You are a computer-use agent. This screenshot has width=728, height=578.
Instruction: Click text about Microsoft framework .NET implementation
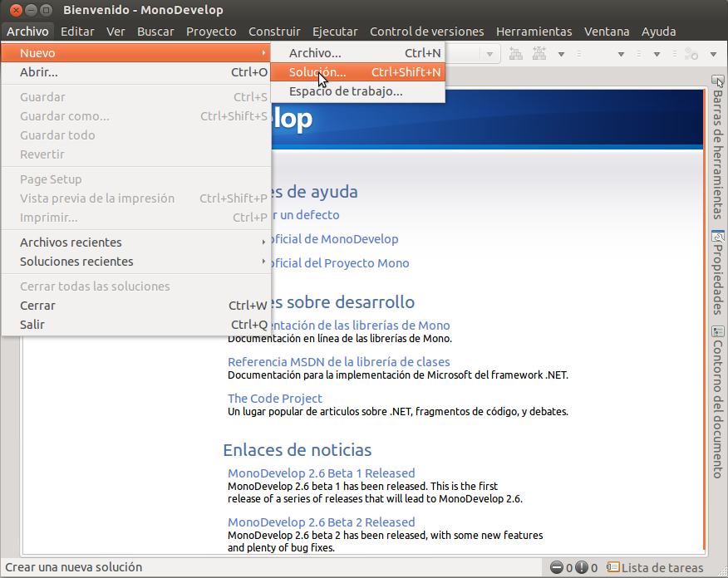[x=398, y=375]
